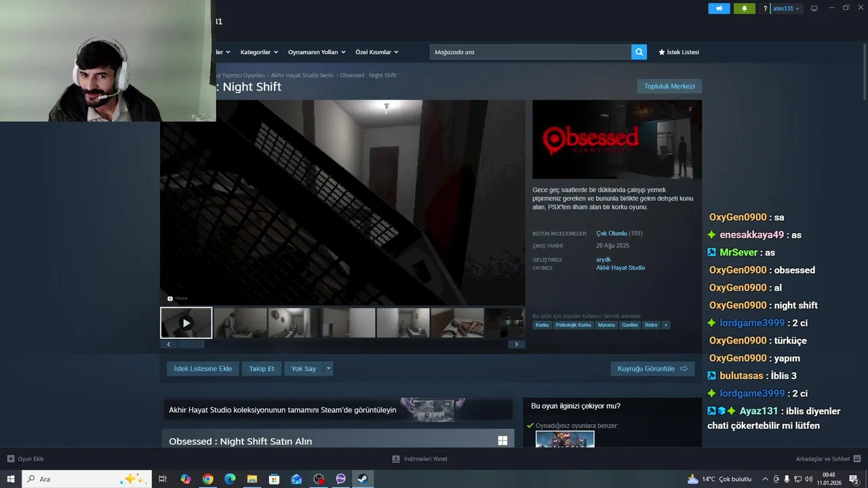
Task: Click the Yok Say ignore button
Action: [304, 369]
